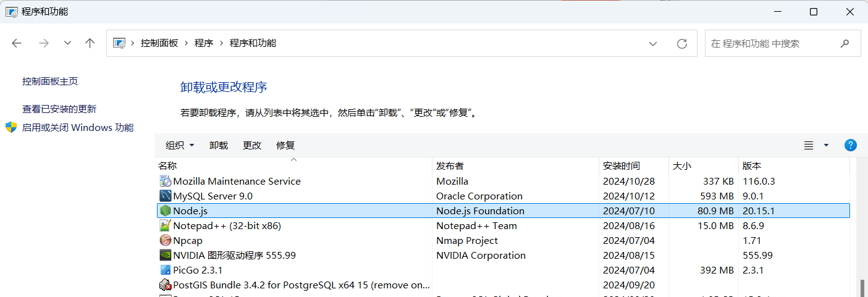Screen dimensions: 868x297
Task: Refresh the programs list
Action: (x=682, y=44)
